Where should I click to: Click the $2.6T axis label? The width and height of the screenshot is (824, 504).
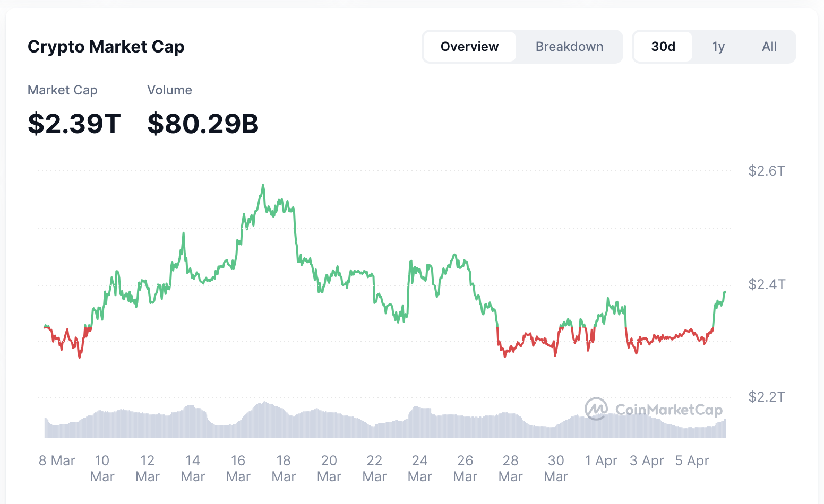766,171
